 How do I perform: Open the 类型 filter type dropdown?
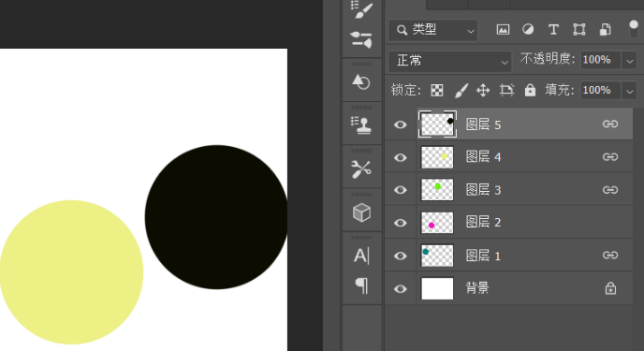(x=433, y=30)
